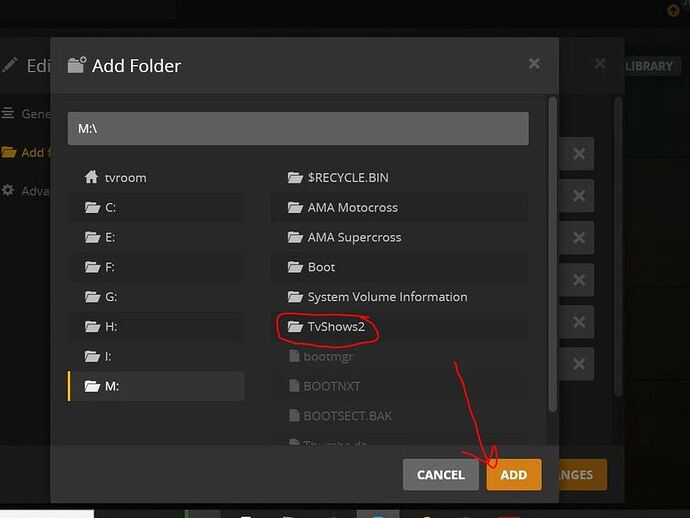Click the BOOTNXT file entry
Screen dimensions: 690x518
click(x=400, y=386)
